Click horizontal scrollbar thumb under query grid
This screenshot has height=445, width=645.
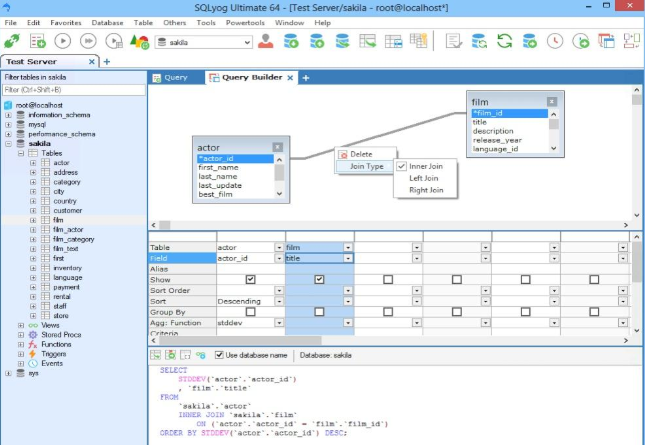click(x=240, y=341)
